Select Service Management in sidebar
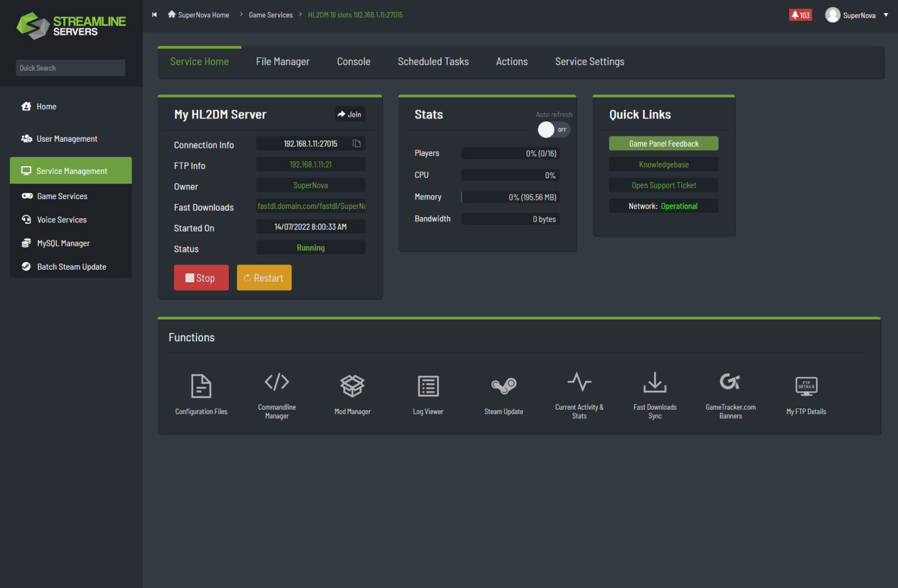This screenshot has width=898, height=588. (x=71, y=170)
